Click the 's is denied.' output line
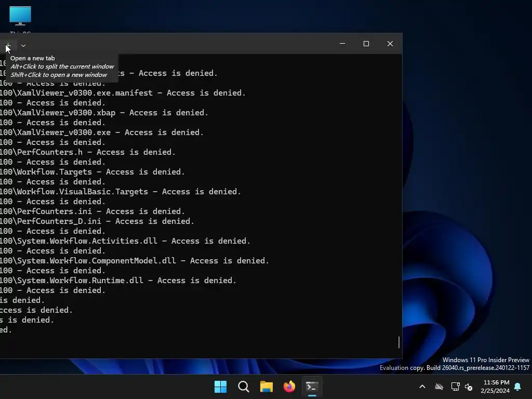This screenshot has height=399, width=532. click(27, 320)
